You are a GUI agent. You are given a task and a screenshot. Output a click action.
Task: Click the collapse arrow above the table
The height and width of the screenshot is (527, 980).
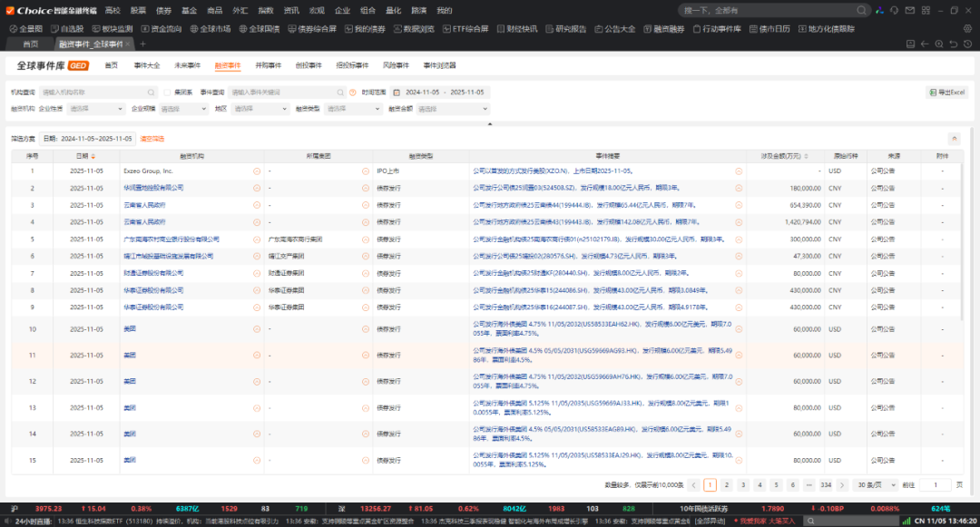tap(954, 139)
